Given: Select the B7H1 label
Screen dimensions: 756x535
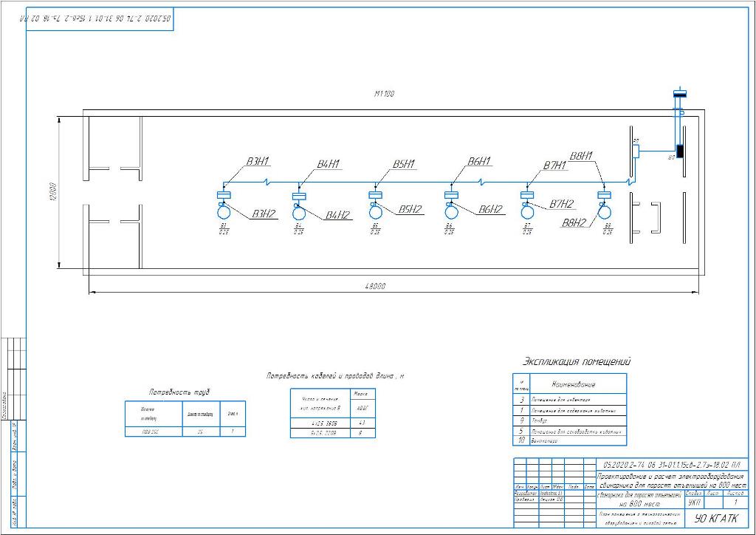Looking at the screenshot, I should [x=555, y=166].
